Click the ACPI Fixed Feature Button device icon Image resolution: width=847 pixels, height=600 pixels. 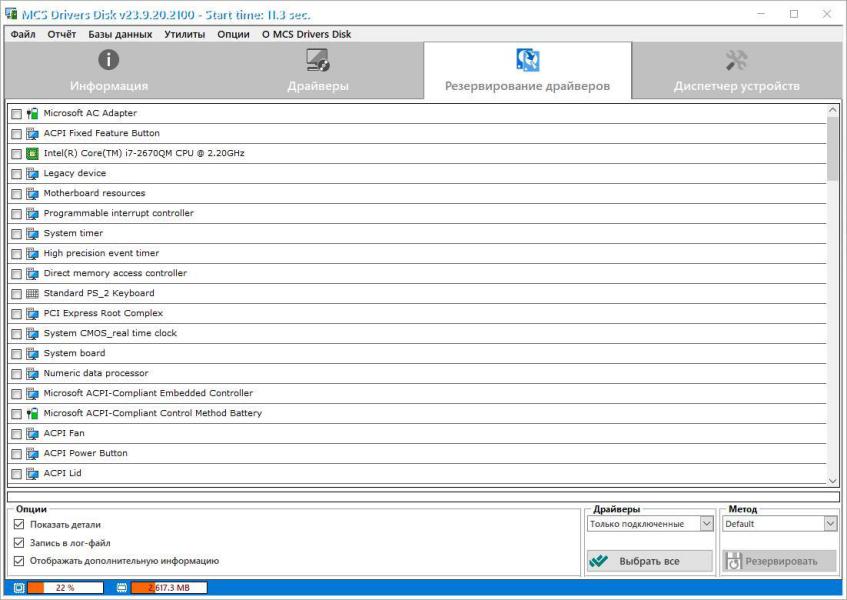[x=32, y=133]
